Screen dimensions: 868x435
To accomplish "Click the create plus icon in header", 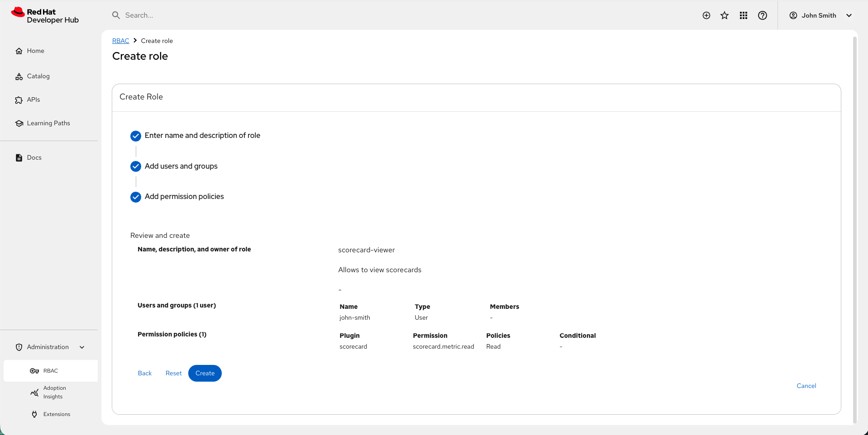I will [706, 15].
